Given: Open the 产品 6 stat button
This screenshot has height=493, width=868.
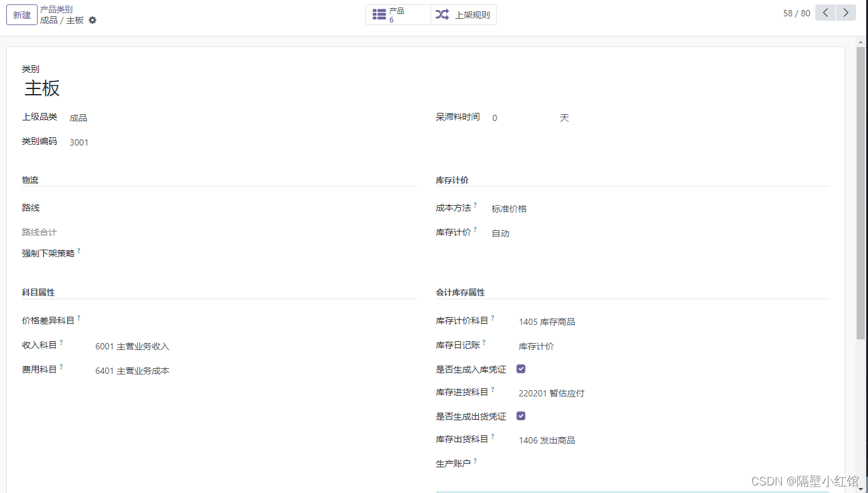Looking at the screenshot, I should pyautogui.click(x=398, y=15).
